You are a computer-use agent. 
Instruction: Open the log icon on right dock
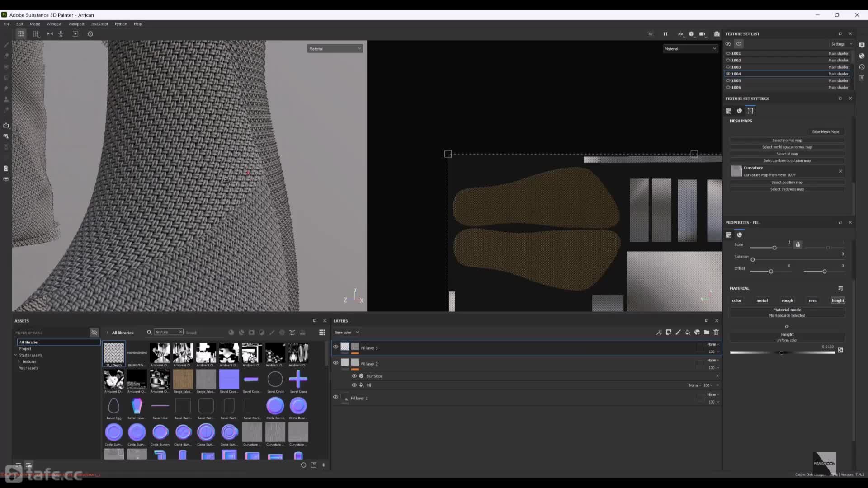[x=862, y=78]
